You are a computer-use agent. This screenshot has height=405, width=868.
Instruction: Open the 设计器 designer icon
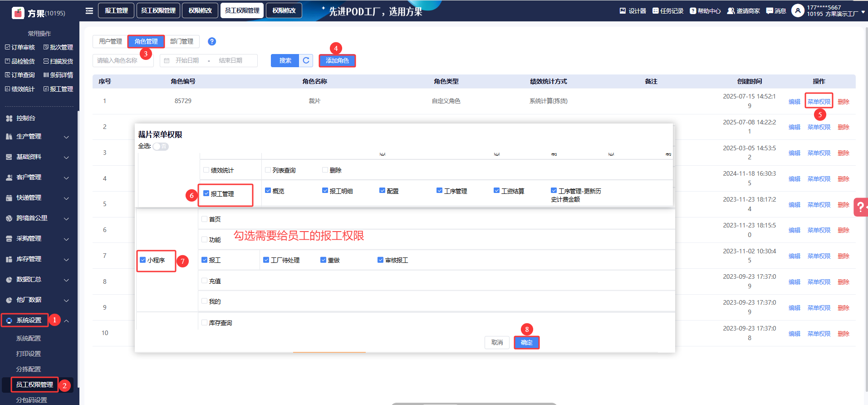623,11
